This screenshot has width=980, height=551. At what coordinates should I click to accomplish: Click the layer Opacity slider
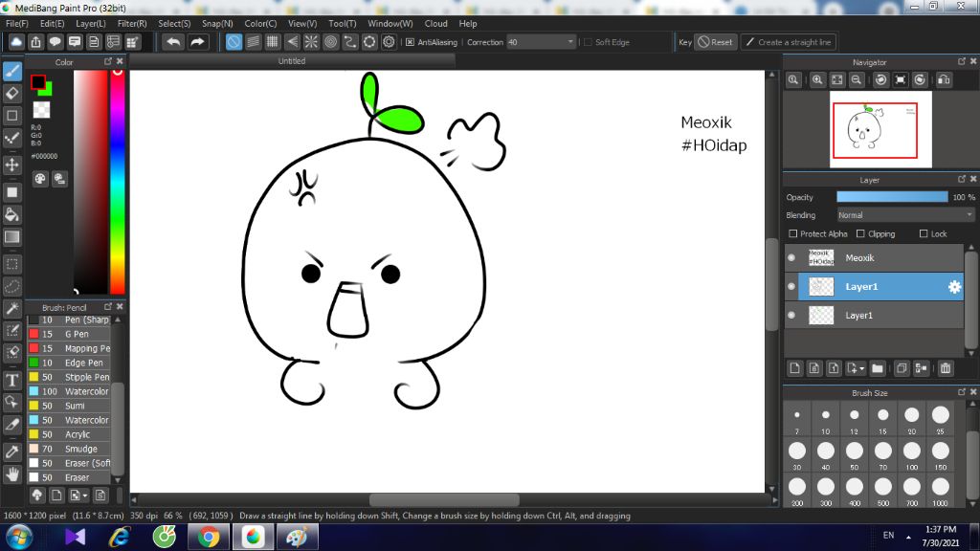[x=893, y=197]
